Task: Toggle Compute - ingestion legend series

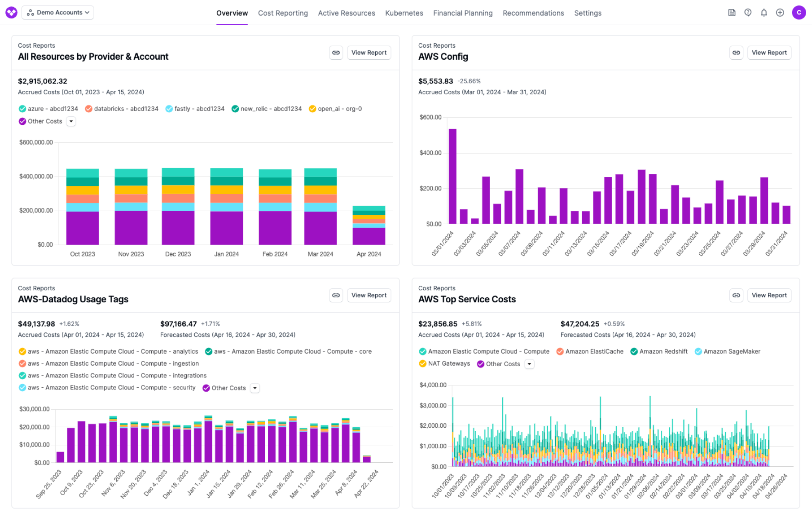Action: pyautogui.click(x=109, y=363)
